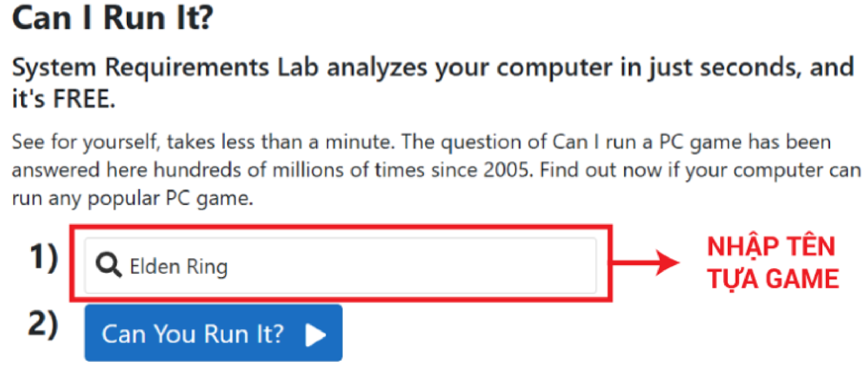The image size is (868, 374).
Task: Click the word "analyzes" in the bold subheading
Action: click(377, 67)
